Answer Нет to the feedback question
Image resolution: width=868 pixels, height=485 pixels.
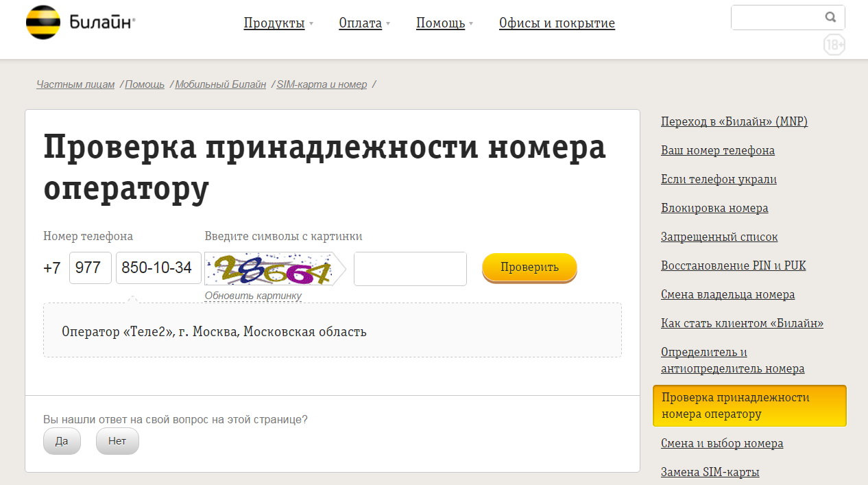tap(117, 441)
